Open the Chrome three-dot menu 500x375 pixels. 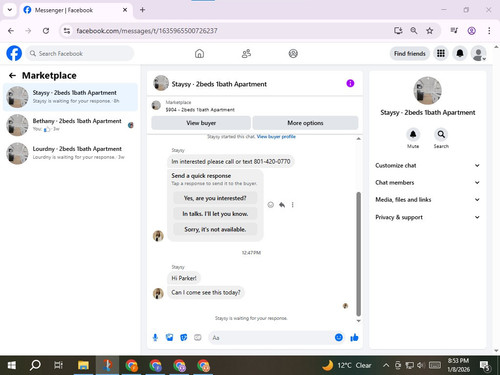click(489, 31)
